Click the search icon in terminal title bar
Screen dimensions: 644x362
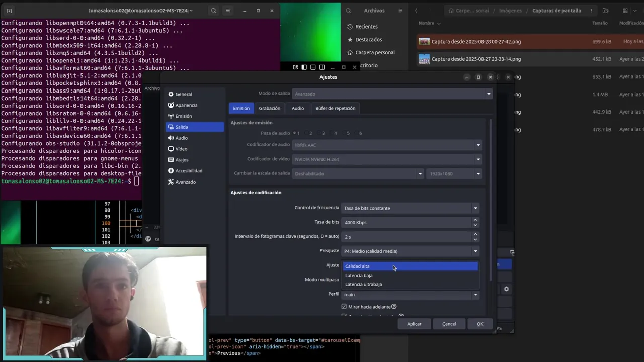[x=214, y=11]
